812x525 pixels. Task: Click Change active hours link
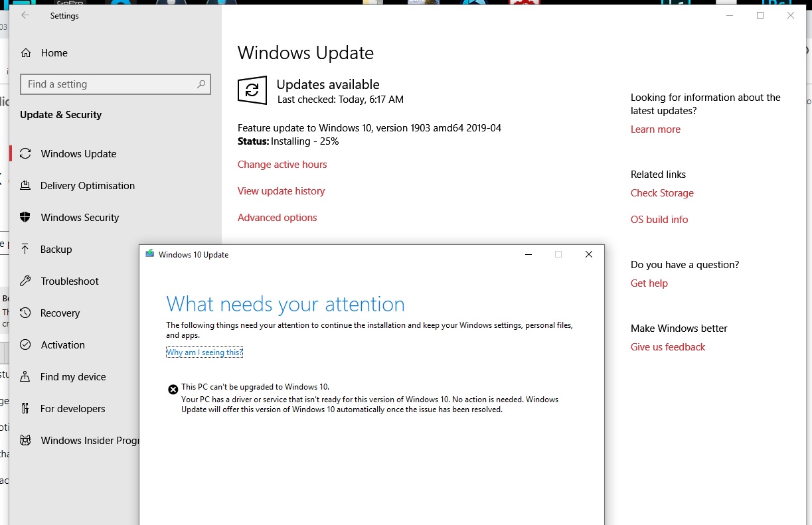[x=282, y=165]
